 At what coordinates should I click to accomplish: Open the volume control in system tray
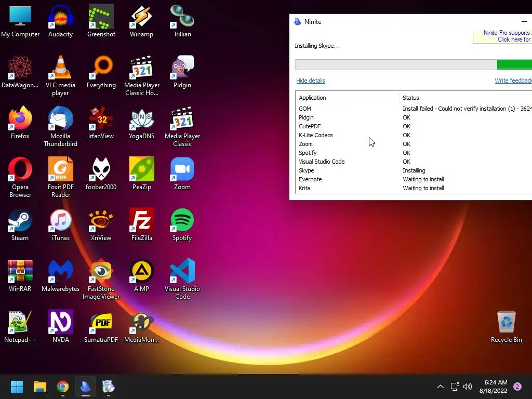point(468,387)
